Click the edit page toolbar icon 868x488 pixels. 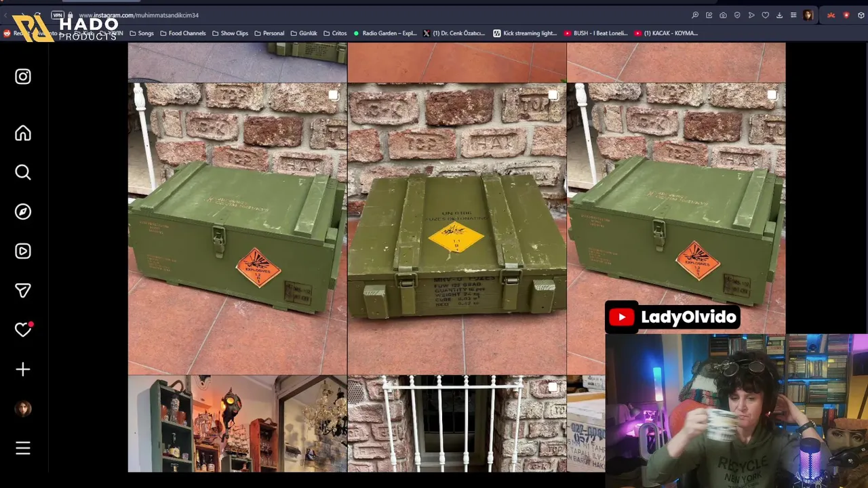tap(709, 15)
